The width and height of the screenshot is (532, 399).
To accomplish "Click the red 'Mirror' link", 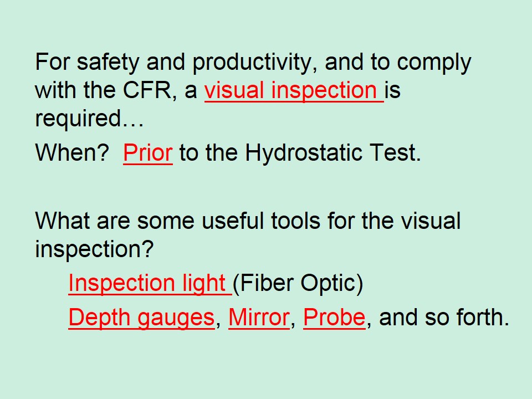I will point(259,318).
